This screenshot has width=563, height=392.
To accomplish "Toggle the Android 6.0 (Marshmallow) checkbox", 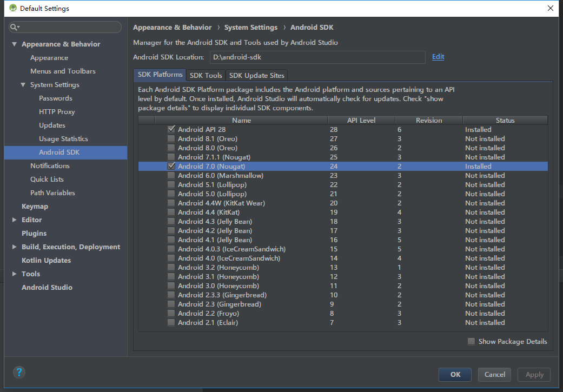I will (171, 176).
